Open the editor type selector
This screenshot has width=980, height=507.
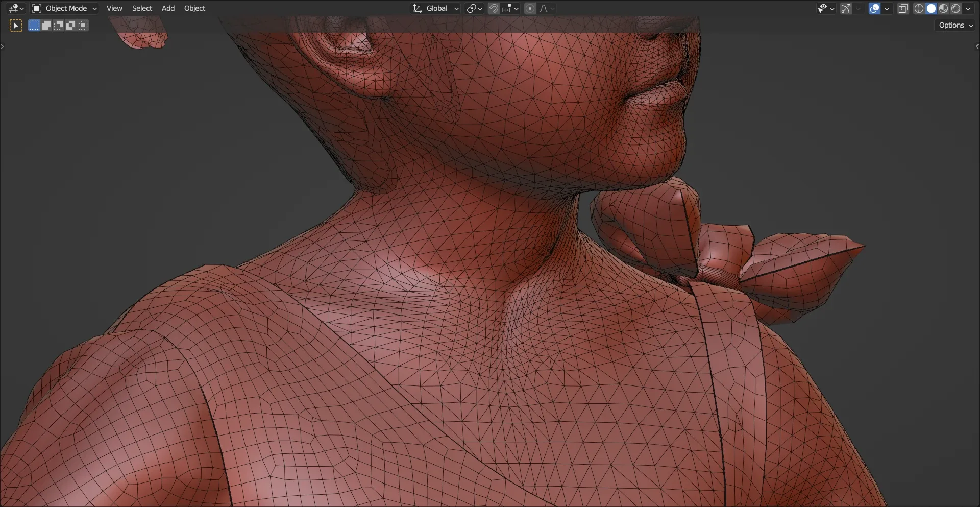tap(16, 8)
